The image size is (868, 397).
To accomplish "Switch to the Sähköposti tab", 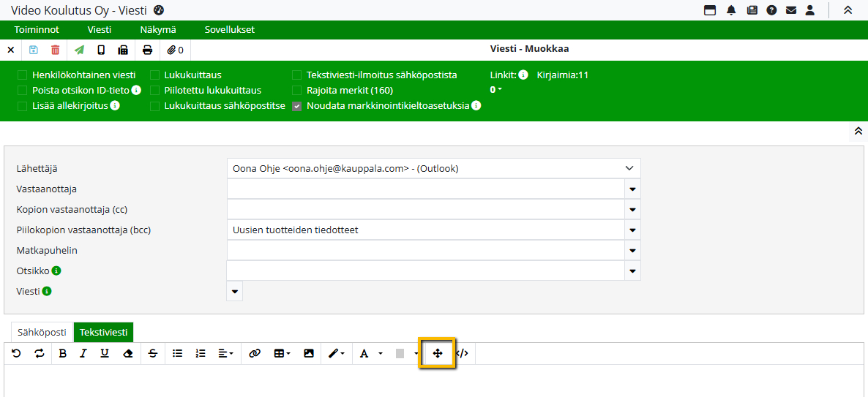I will pos(42,332).
